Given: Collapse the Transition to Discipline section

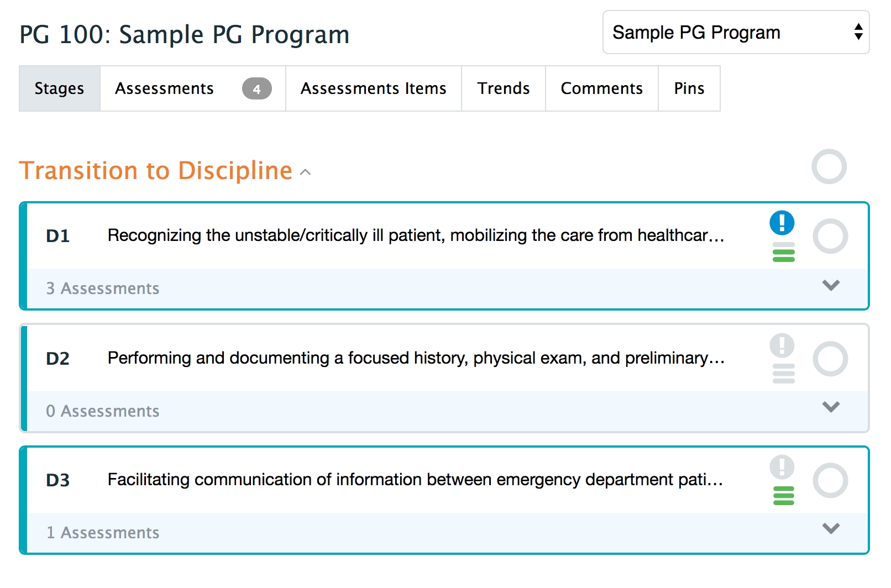Looking at the screenshot, I should click(305, 172).
